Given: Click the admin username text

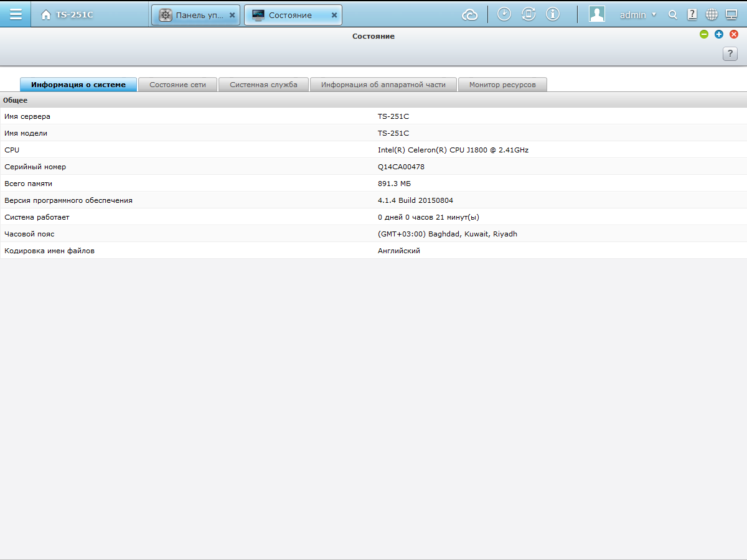Looking at the screenshot, I should pos(632,15).
